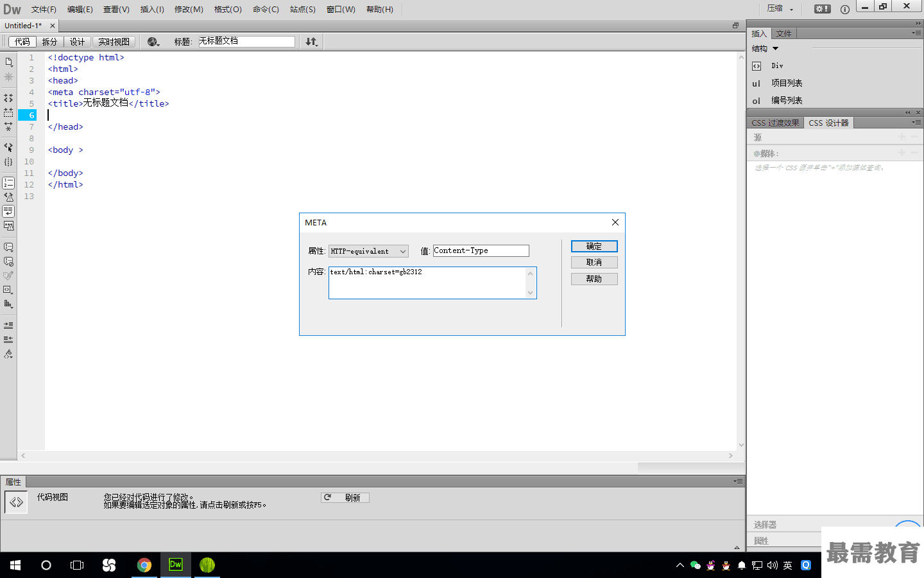Click the Outdent Code icon

pos(8,339)
